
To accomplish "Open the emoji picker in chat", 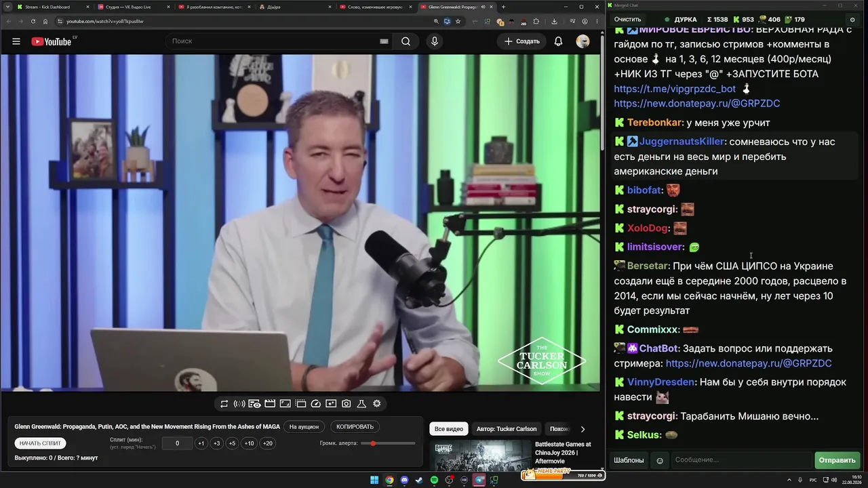I will (660, 461).
